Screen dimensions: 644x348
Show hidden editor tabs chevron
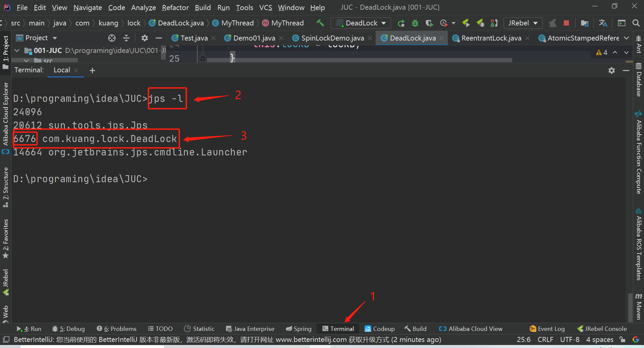(x=626, y=38)
